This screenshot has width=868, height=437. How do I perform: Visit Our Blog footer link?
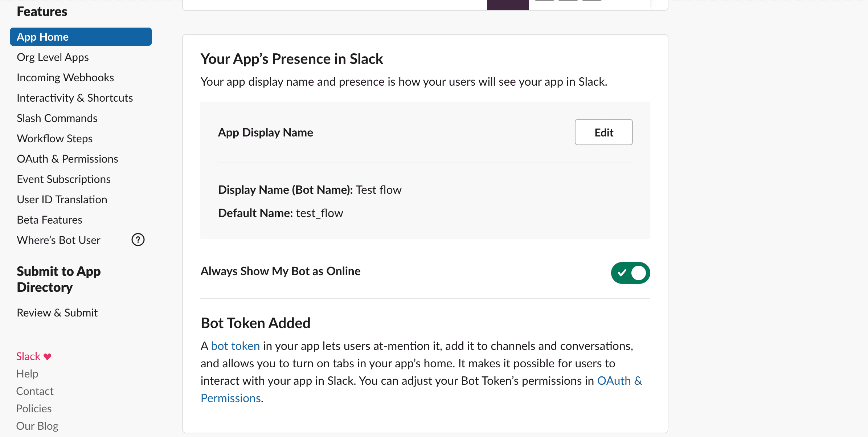tap(37, 426)
